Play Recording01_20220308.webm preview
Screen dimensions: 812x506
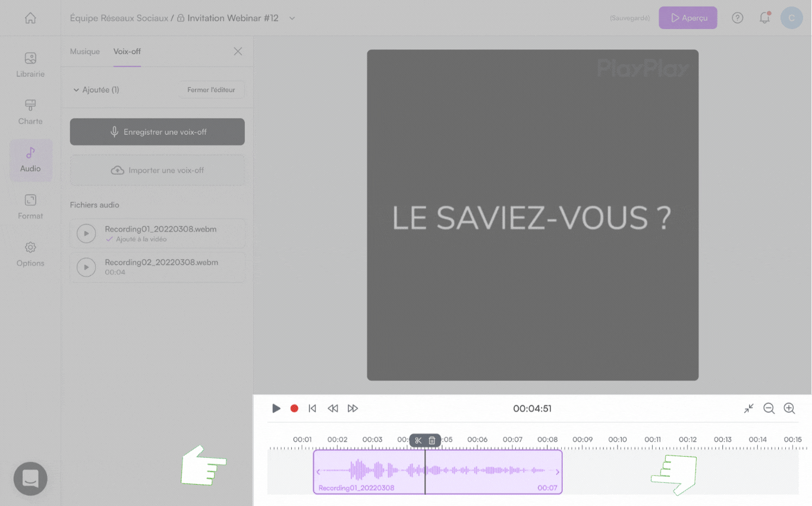coord(86,233)
